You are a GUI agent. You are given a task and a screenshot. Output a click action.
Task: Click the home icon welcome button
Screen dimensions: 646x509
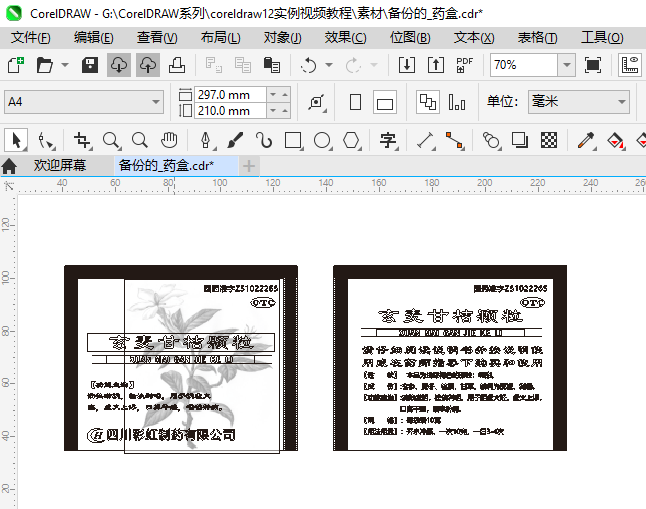pos(9,166)
